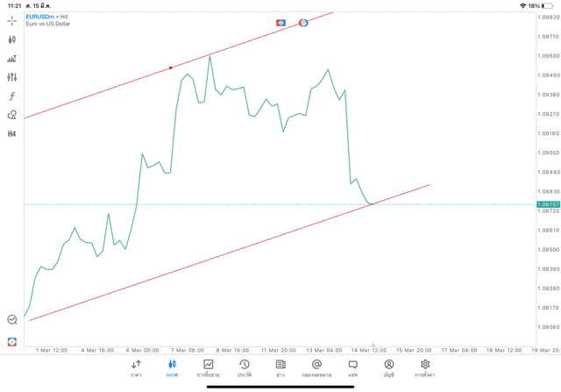
Task: Open the บัญชี accounts tab
Action: (388, 368)
